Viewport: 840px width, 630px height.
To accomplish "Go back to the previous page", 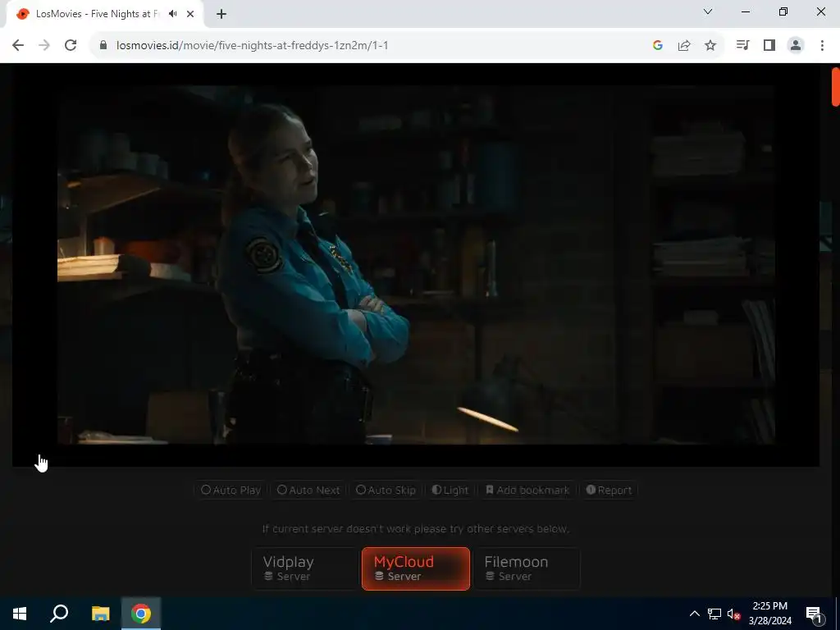I will (x=18, y=46).
